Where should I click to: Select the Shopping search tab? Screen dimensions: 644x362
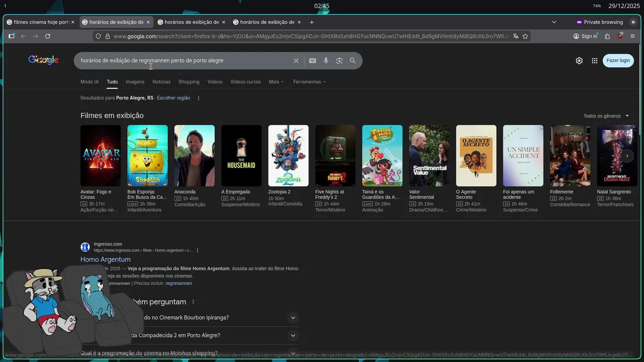[x=189, y=81]
